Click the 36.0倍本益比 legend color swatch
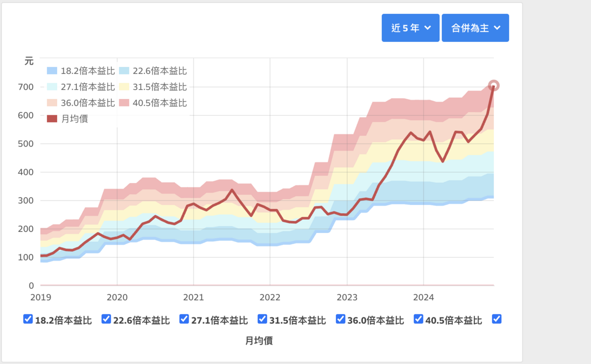The height and width of the screenshot is (364, 591). point(53,103)
